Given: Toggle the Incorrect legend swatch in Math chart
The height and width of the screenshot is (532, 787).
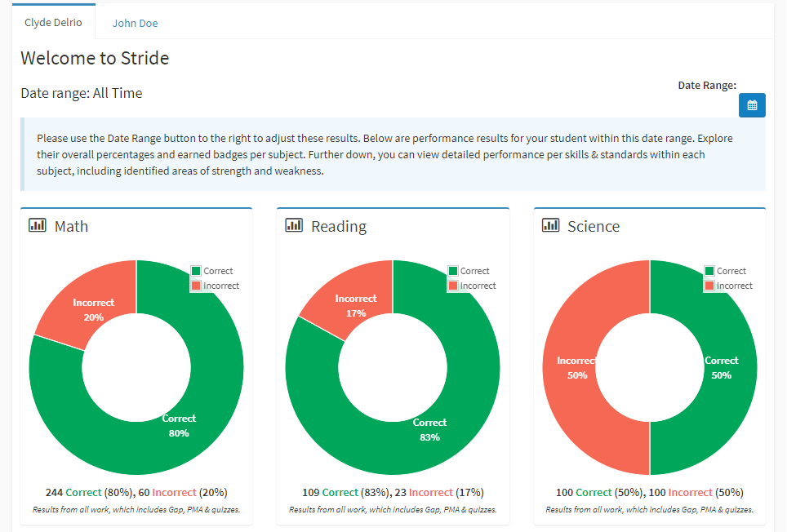Looking at the screenshot, I should 196,286.
